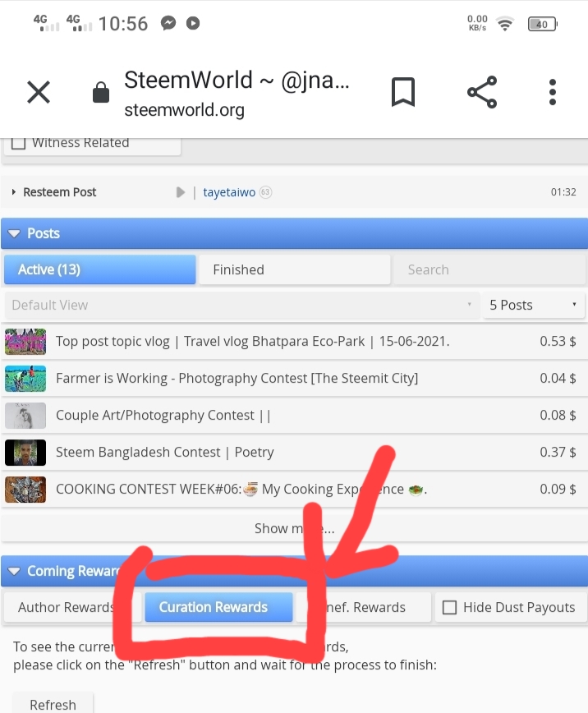Switch to the Finished tab

(295, 269)
